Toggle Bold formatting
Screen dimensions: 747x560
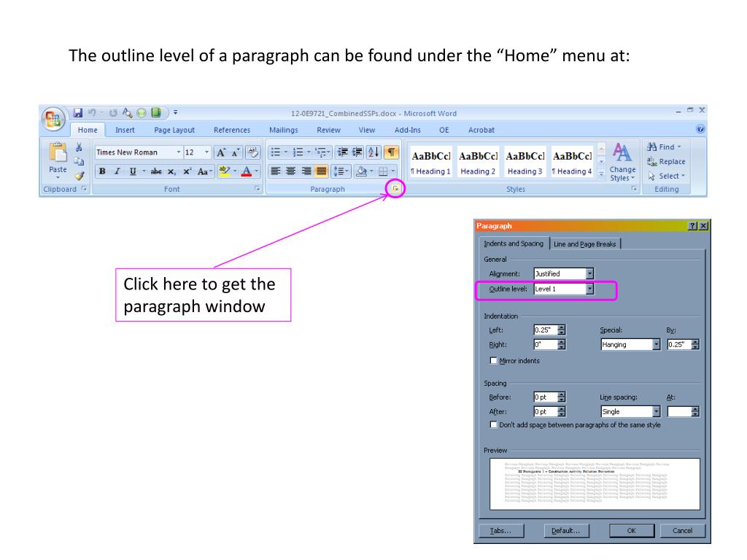point(102,171)
